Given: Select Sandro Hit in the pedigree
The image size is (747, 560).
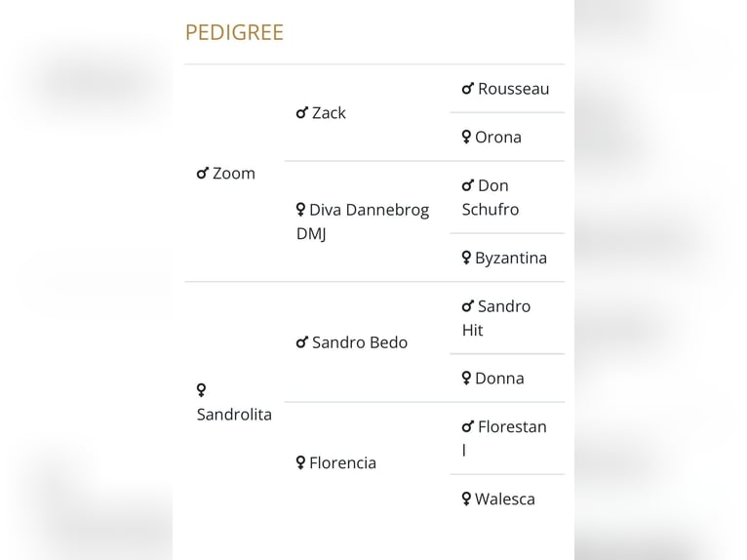Looking at the screenshot, I should pyautogui.click(x=496, y=318).
